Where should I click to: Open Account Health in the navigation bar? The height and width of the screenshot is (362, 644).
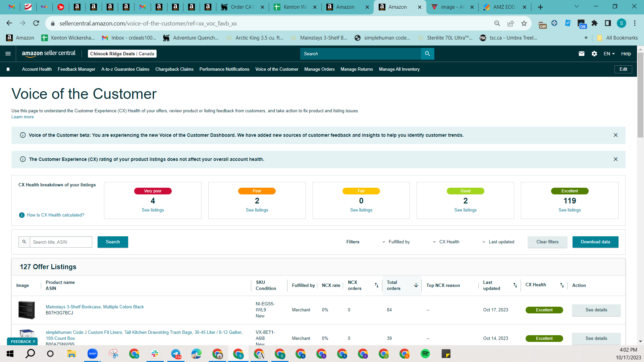[x=37, y=69]
